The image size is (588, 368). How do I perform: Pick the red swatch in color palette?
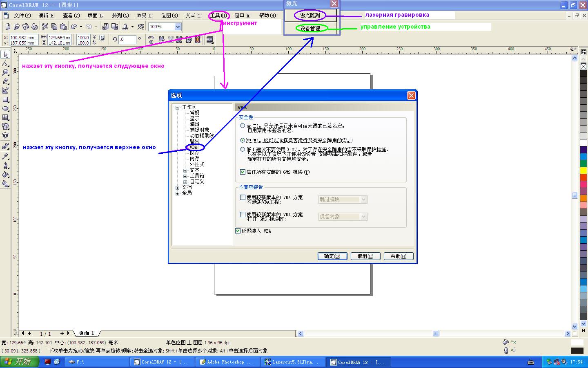pos(584,178)
